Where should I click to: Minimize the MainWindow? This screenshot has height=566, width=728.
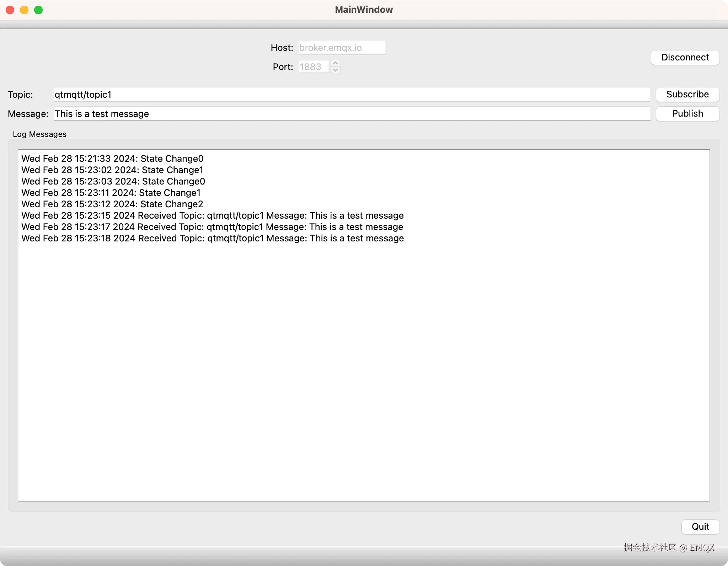(24, 10)
